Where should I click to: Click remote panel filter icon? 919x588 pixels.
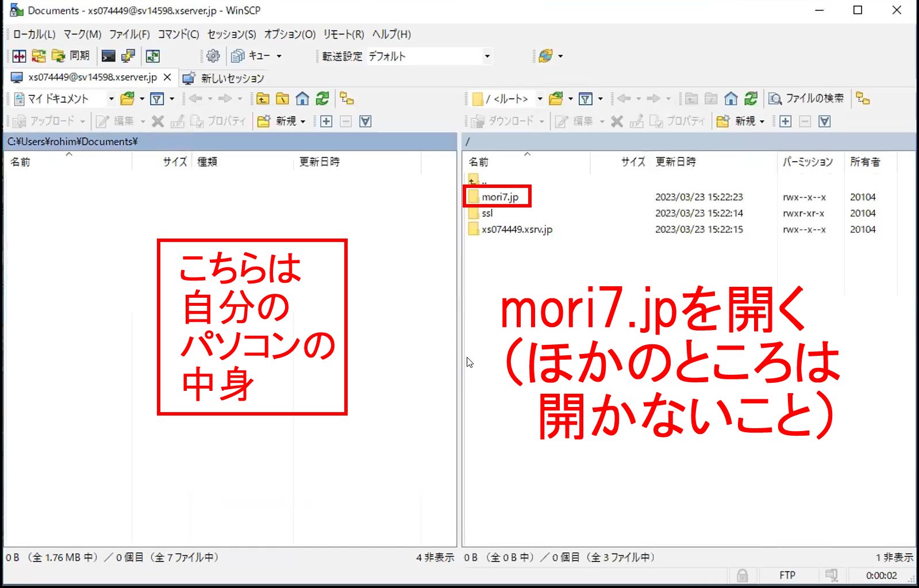(586, 99)
